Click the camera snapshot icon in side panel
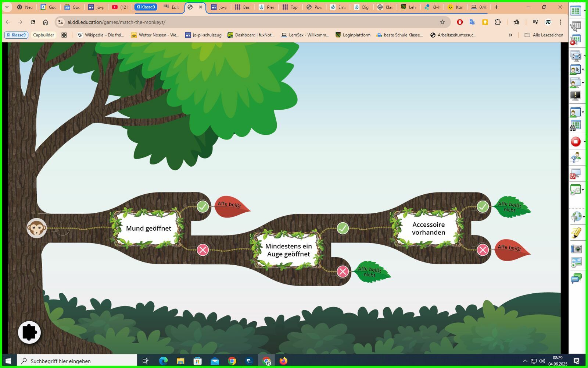The image size is (588, 368). click(576, 249)
